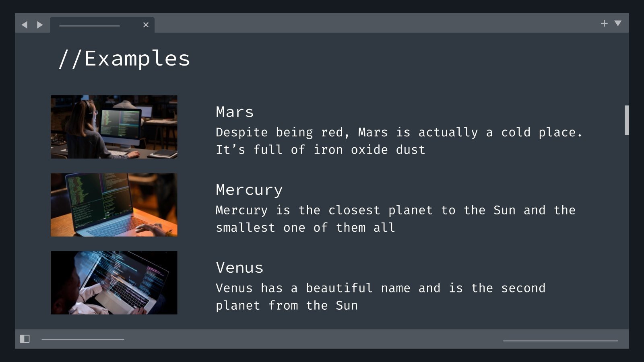Open the overhead laptop typing photo
The image size is (644, 362).
(x=114, y=283)
